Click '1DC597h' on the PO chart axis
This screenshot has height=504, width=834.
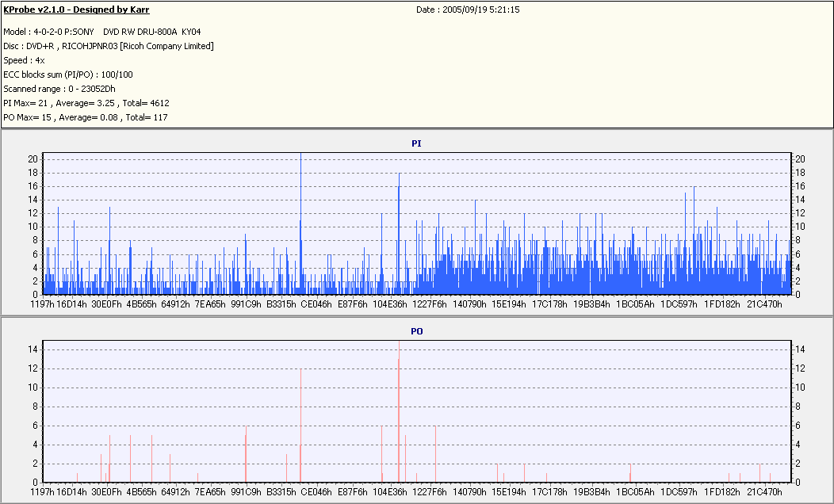pyautogui.click(x=679, y=492)
